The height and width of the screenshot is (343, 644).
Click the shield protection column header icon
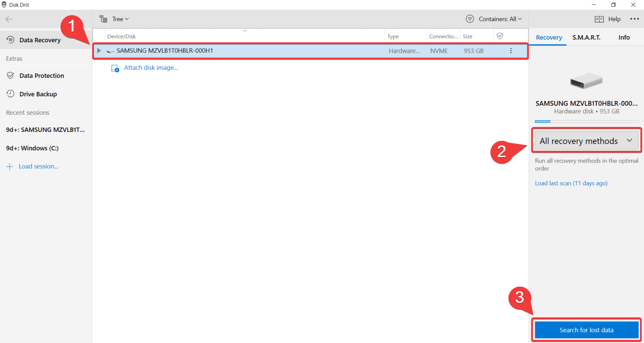point(500,36)
